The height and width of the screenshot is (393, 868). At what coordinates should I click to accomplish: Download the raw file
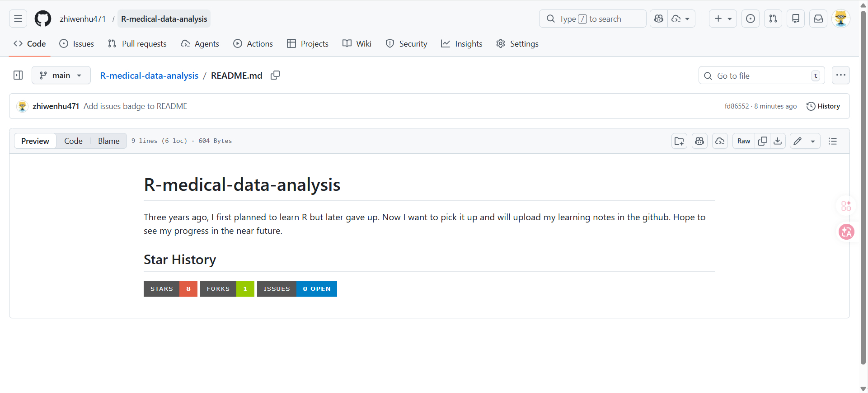point(778,141)
